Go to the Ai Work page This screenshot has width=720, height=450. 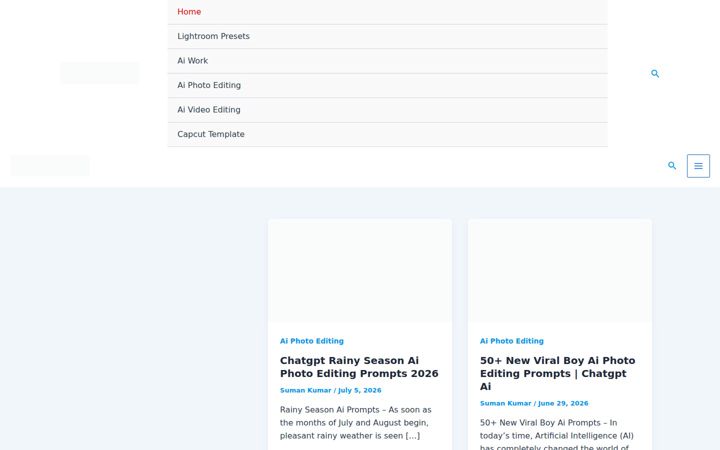388,61
